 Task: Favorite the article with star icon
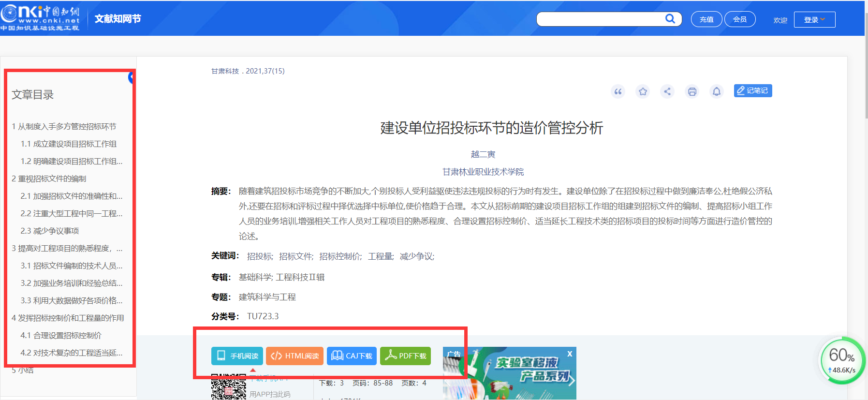tap(643, 91)
